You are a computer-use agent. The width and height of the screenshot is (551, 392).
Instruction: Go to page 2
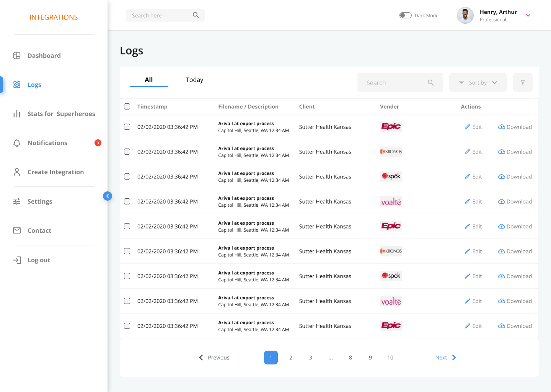point(291,358)
